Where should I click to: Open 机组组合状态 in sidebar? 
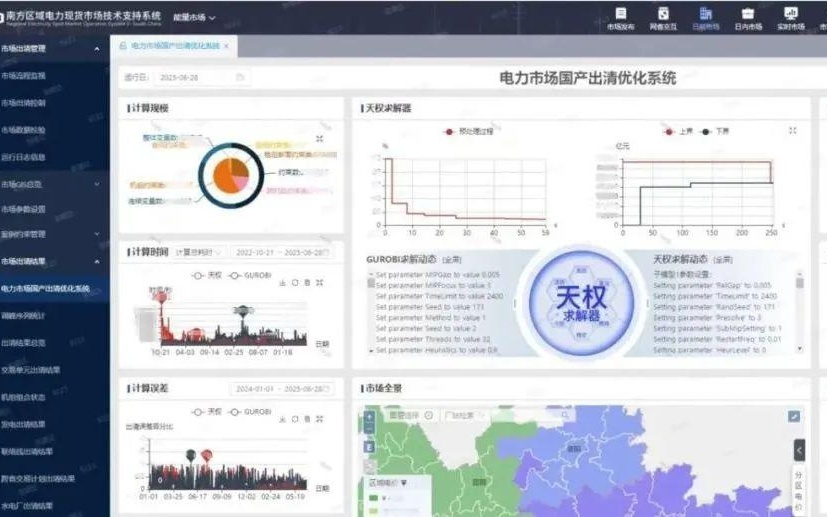click(x=23, y=397)
